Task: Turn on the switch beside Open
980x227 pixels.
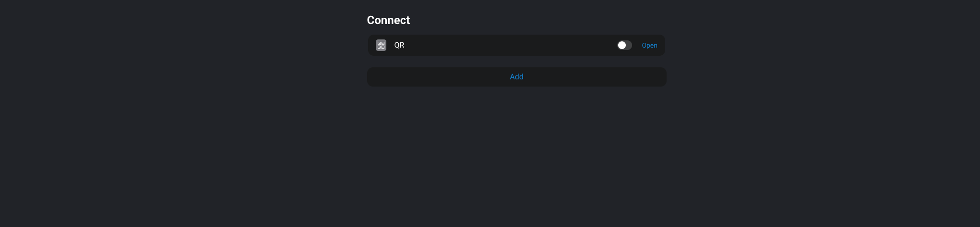Action: pyautogui.click(x=624, y=45)
